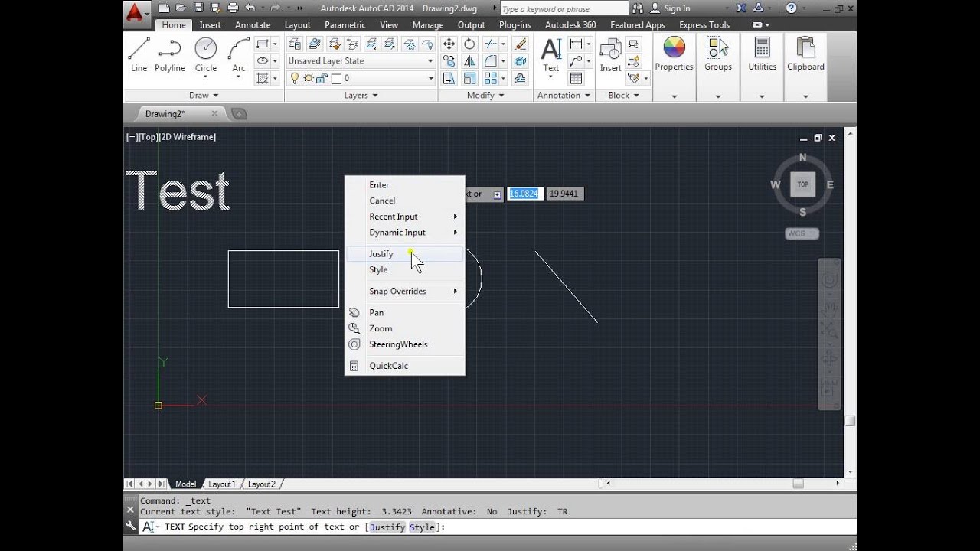Choose Style in the context menu
This screenshot has height=551, width=980.
404,270
